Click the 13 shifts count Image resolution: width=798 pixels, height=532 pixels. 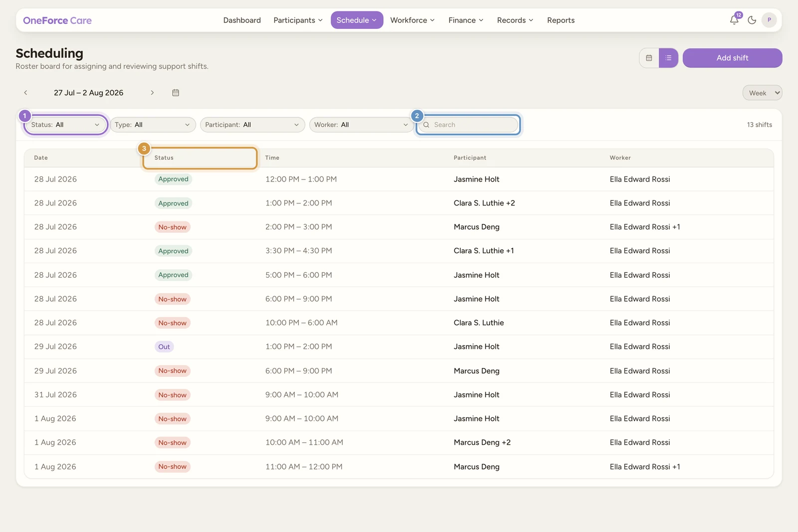[x=759, y=125]
